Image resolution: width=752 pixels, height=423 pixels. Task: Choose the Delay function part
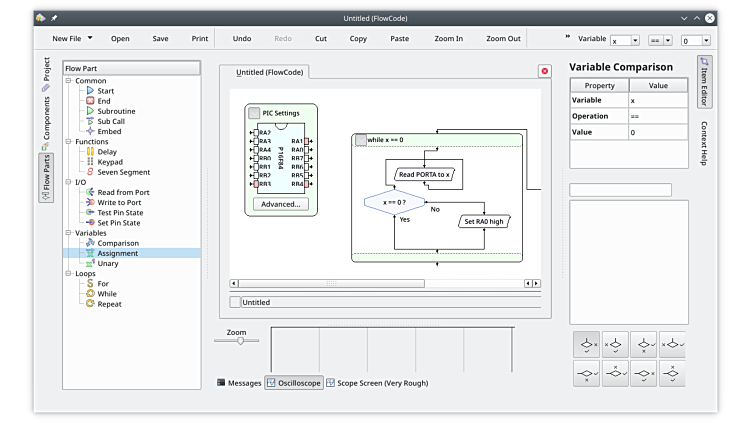coord(106,152)
